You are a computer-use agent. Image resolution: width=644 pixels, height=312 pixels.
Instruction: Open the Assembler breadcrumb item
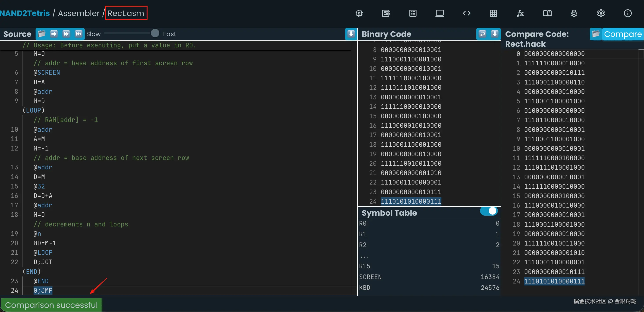click(x=79, y=13)
